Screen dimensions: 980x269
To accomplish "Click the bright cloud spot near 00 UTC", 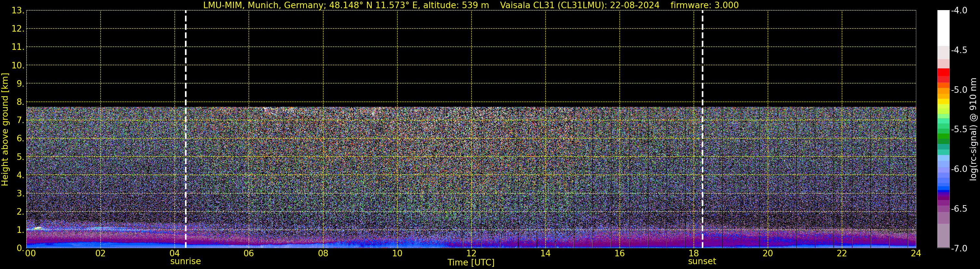I will coord(37,228).
